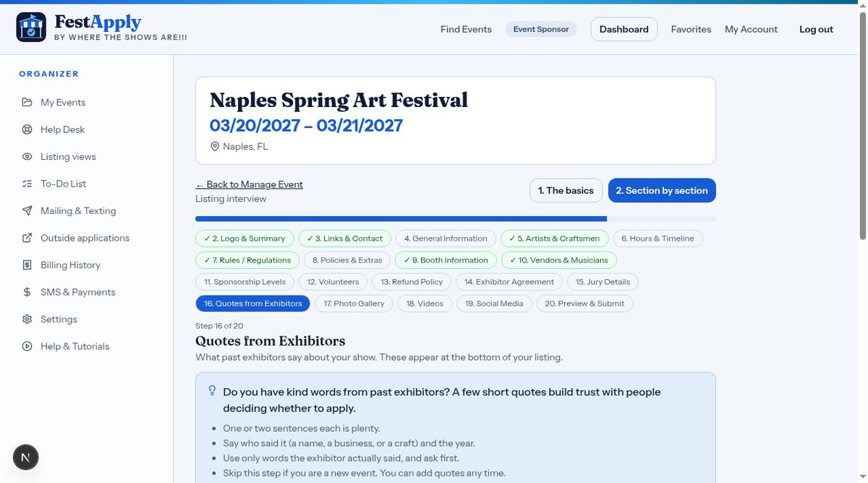Viewport: 868px width, 483px height.
Task: Switch to 1. The basics mode
Action: pyautogui.click(x=566, y=191)
